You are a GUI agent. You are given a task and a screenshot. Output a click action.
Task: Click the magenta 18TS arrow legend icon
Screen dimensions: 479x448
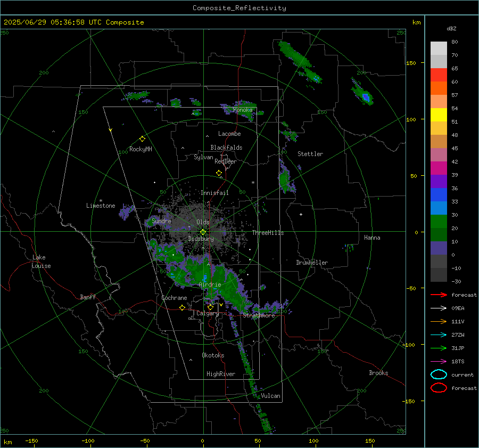point(439,362)
